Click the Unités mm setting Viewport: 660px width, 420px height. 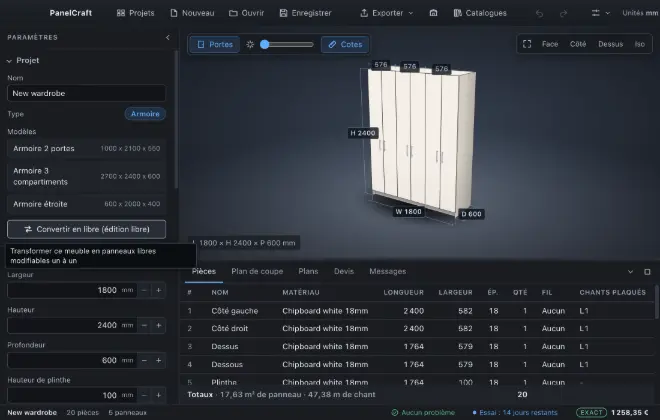click(640, 13)
